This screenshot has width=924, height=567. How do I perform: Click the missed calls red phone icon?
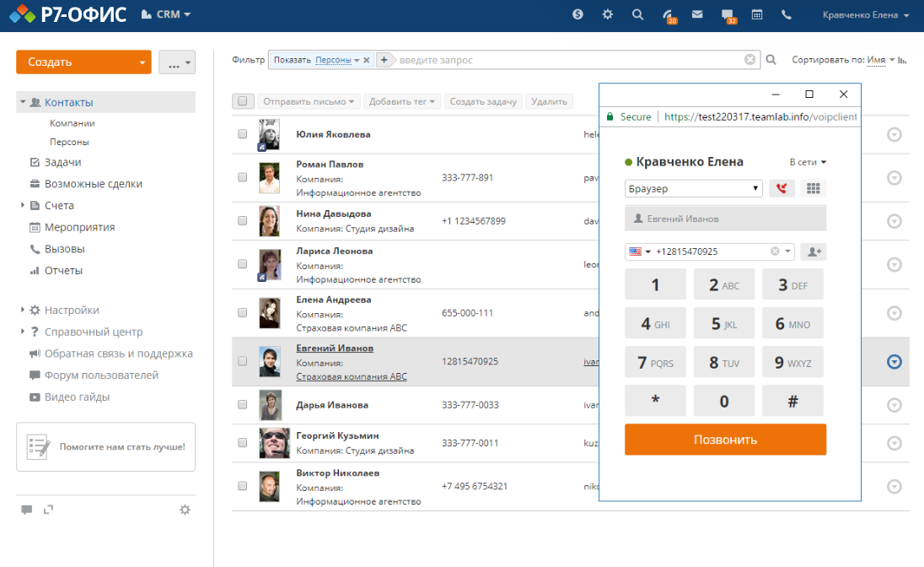point(781,188)
